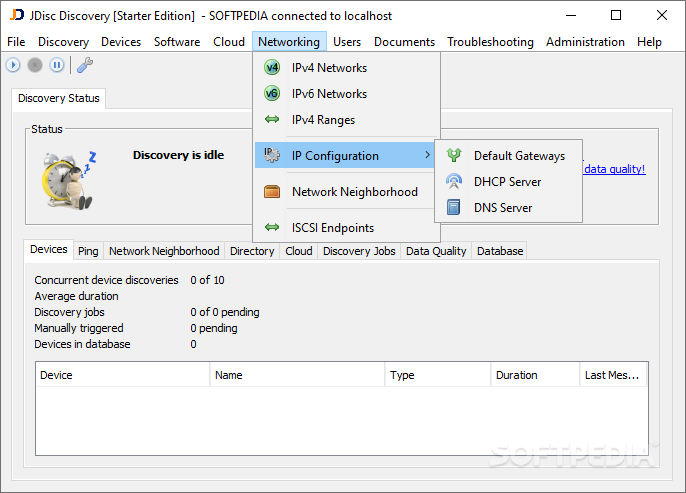The image size is (686, 493).
Task: Click the JDisc logo in the title bar
Action: point(17,15)
